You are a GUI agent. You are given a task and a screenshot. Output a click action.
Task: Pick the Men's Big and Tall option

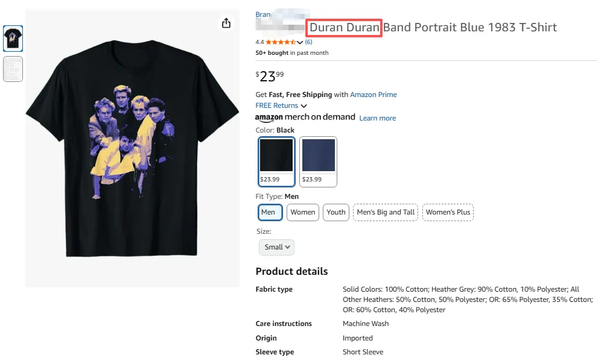pyautogui.click(x=386, y=212)
